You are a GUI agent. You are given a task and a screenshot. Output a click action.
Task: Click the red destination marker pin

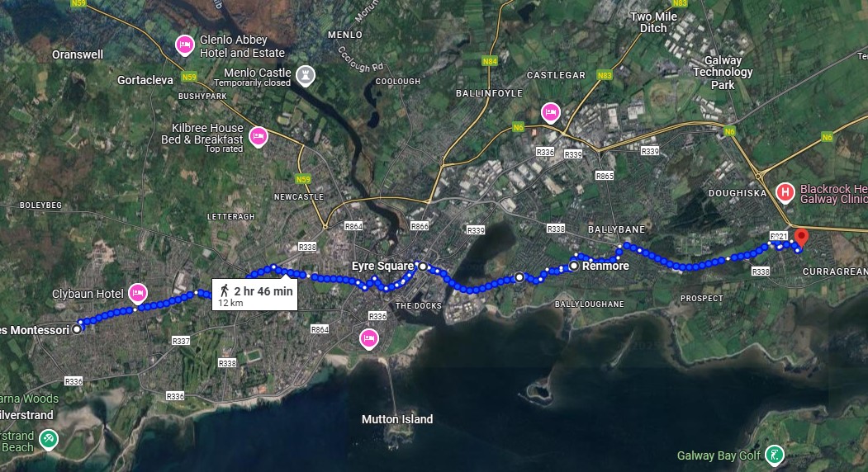coord(801,238)
